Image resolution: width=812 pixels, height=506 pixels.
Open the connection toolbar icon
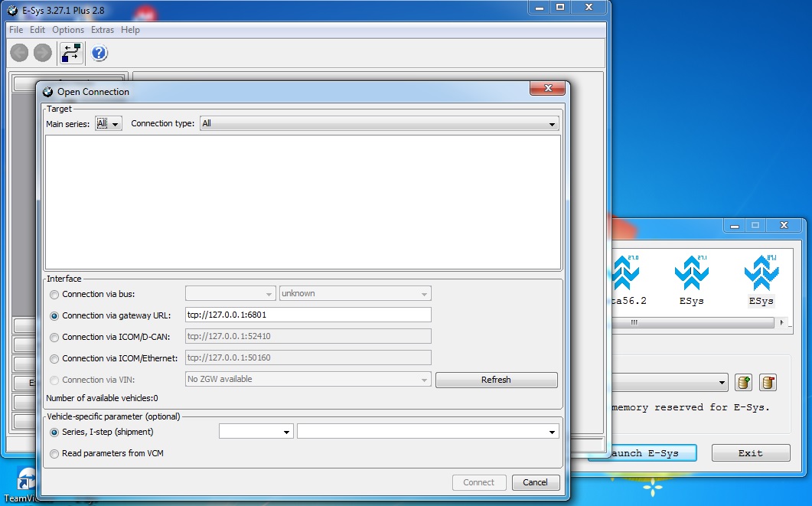(x=71, y=53)
